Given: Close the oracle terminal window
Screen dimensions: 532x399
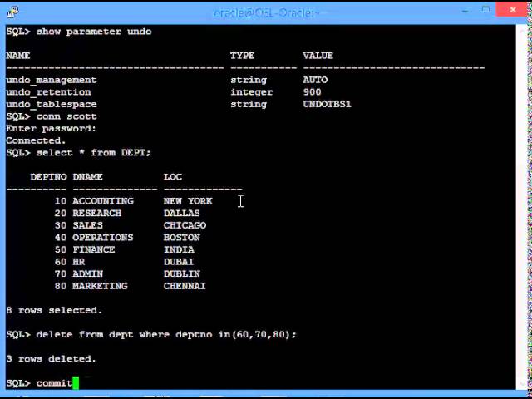Looking at the screenshot, I should [x=512, y=9].
